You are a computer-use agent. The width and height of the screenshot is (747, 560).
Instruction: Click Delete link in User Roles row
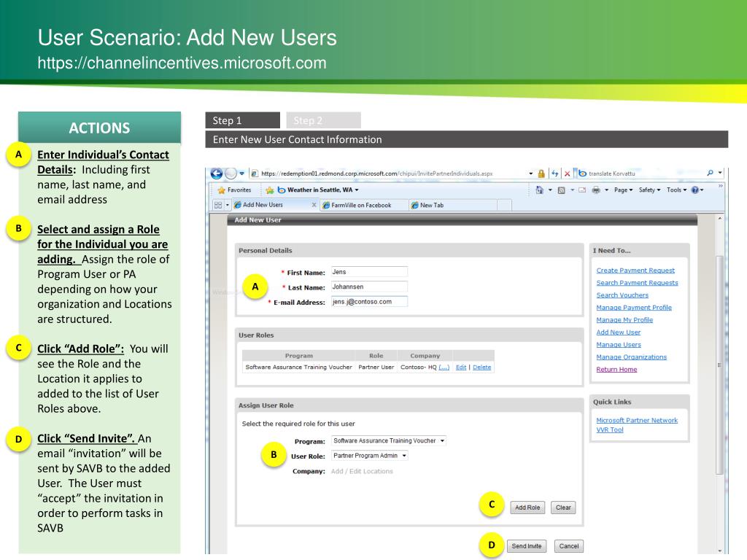click(x=481, y=367)
